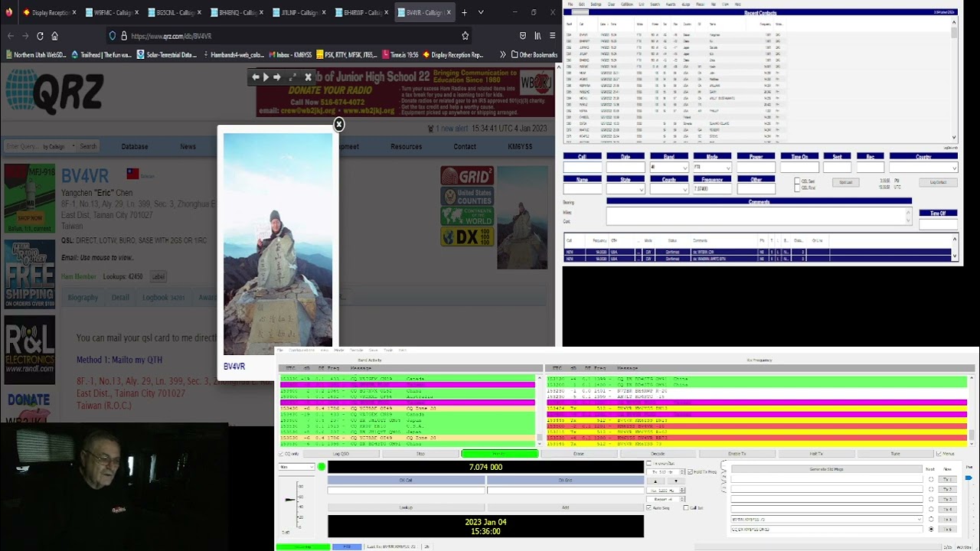Tick QSL Rcvd checkbox in logger
Image resolution: width=980 pixels, height=551 pixels.
click(x=797, y=187)
